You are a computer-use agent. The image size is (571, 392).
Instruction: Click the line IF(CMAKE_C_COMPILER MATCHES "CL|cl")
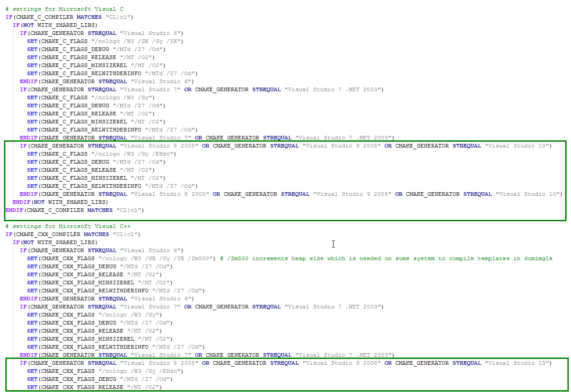[x=69, y=17]
